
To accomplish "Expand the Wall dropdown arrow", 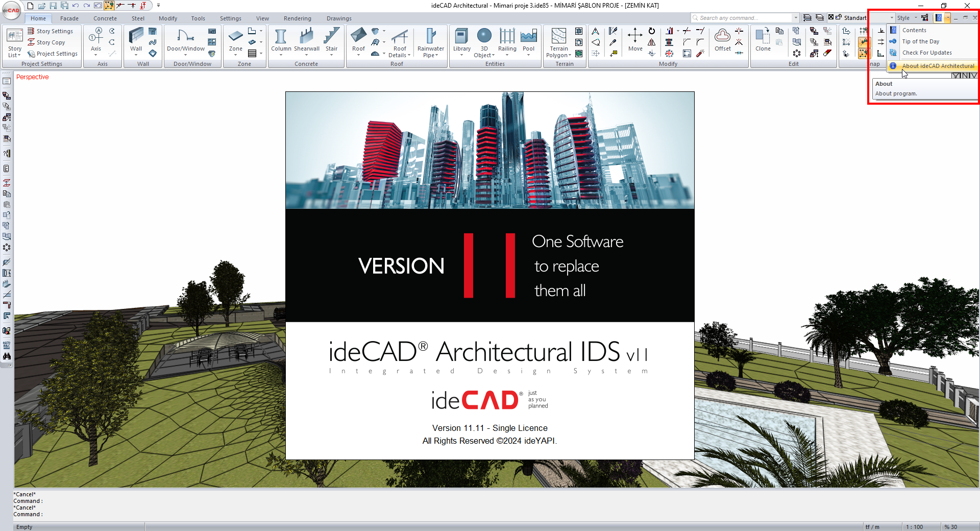I will point(136,55).
